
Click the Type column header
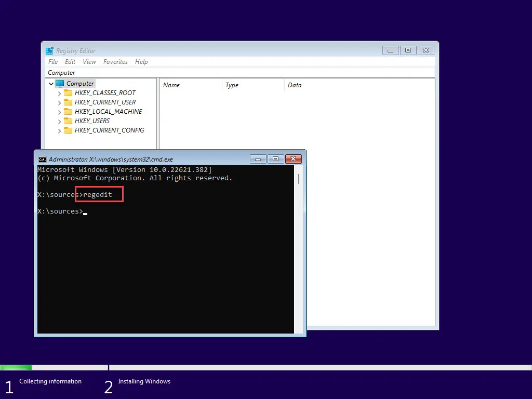tap(253, 85)
